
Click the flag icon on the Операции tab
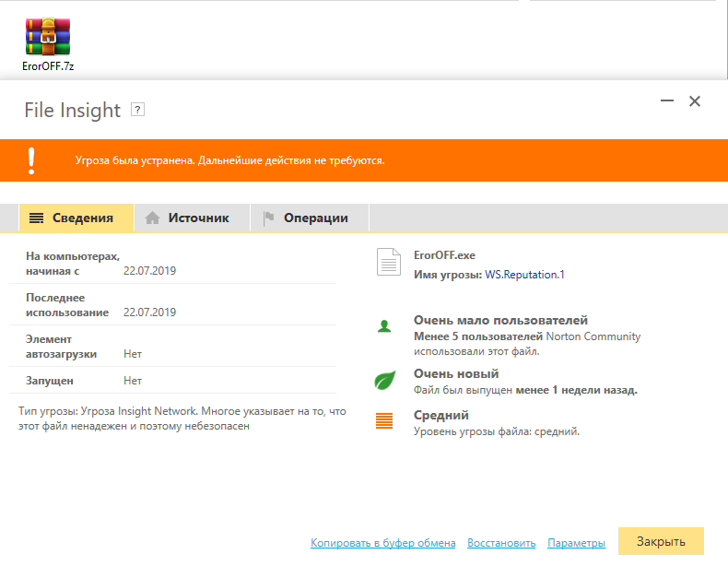tap(268, 218)
